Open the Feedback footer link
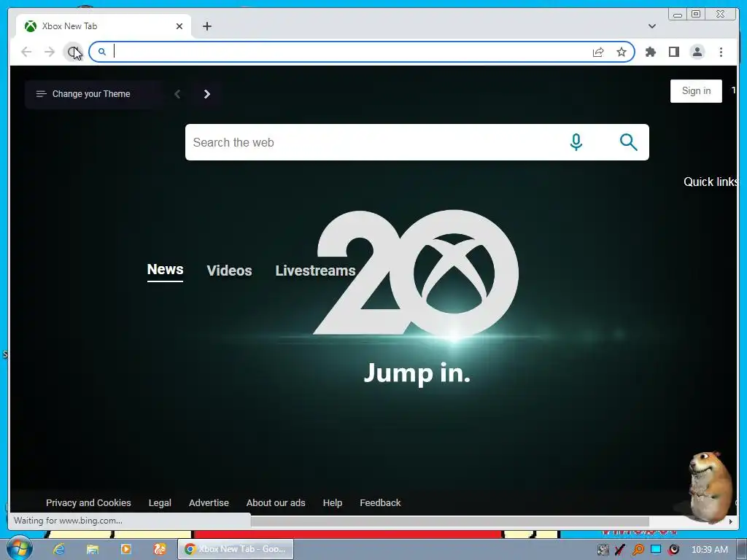The width and height of the screenshot is (747, 560). coord(380,503)
